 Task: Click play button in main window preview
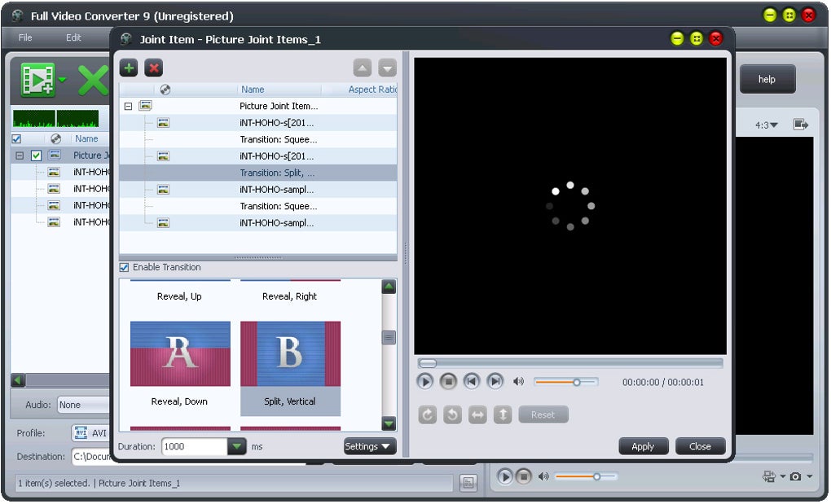[x=504, y=476]
